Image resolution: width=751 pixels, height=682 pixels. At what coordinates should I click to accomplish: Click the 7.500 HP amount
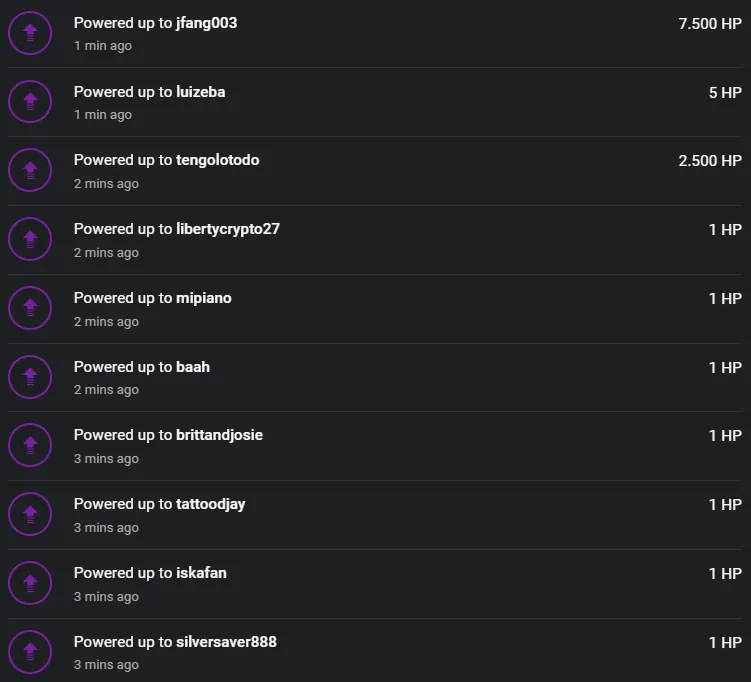tap(710, 23)
